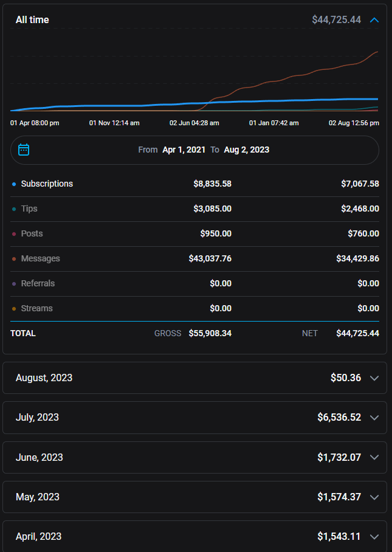This screenshot has height=552, width=392.
Task: Click the Messages orange legend dot
Action: [14, 259]
